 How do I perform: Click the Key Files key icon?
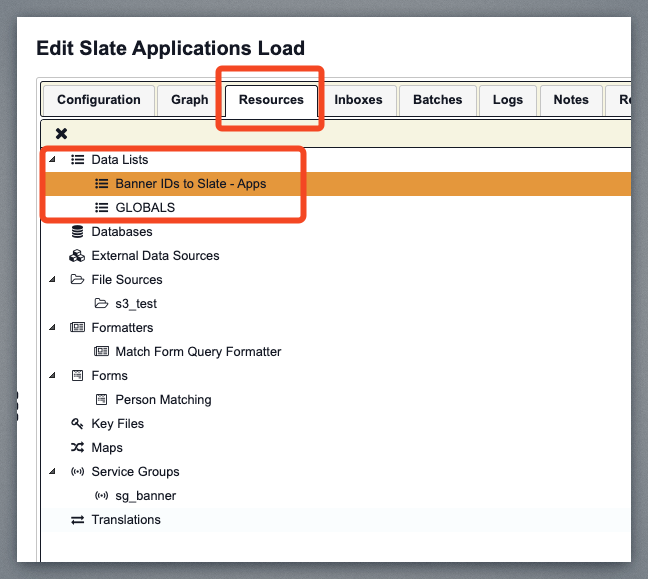tap(77, 424)
